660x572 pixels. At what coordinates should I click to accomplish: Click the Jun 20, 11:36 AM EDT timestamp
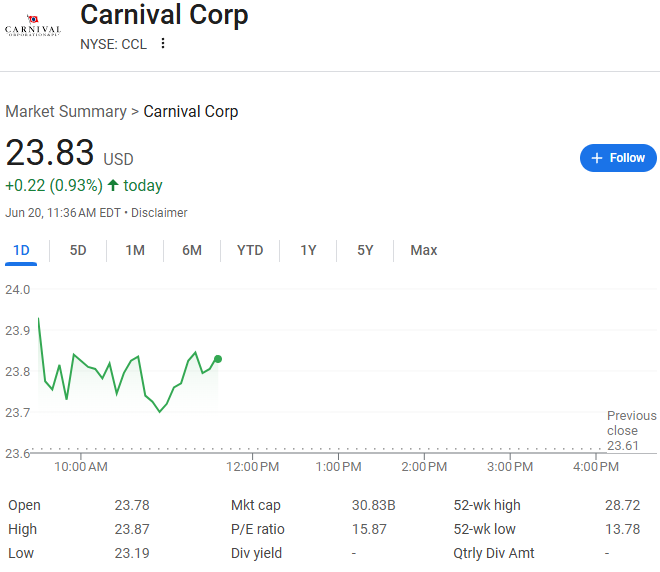point(63,213)
